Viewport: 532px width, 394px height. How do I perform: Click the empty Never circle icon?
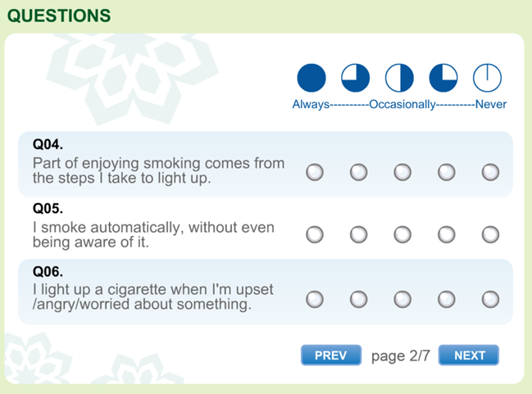(x=487, y=78)
